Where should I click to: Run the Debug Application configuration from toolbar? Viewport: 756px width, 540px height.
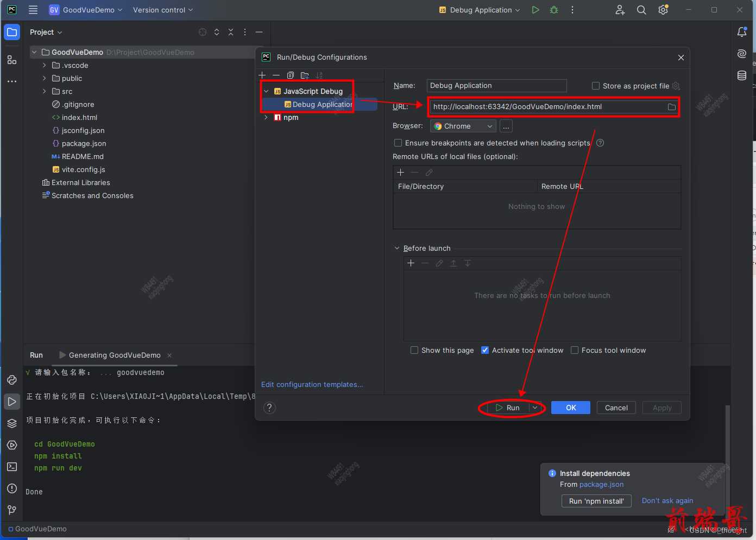coord(535,10)
